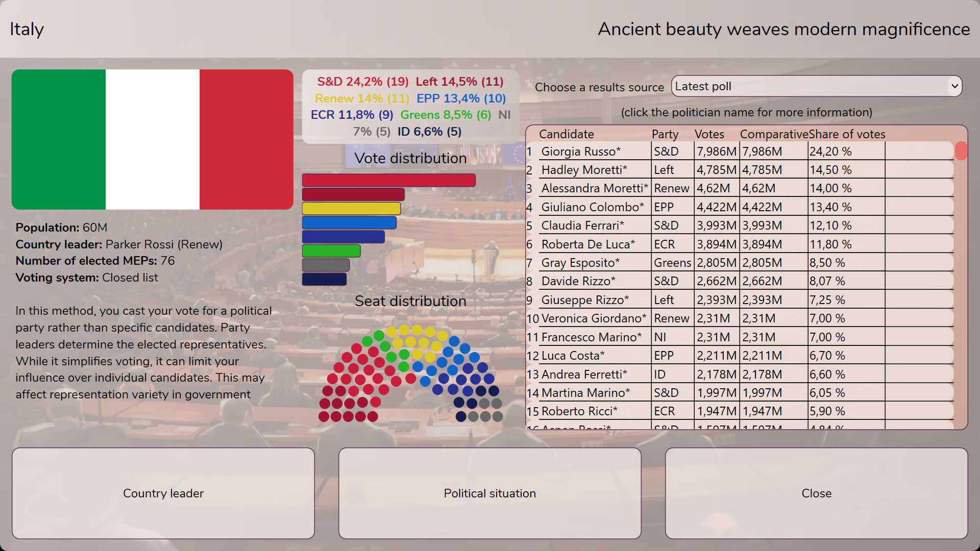Click the Country leader button
The image size is (980, 551).
click(x=163, y=493)
